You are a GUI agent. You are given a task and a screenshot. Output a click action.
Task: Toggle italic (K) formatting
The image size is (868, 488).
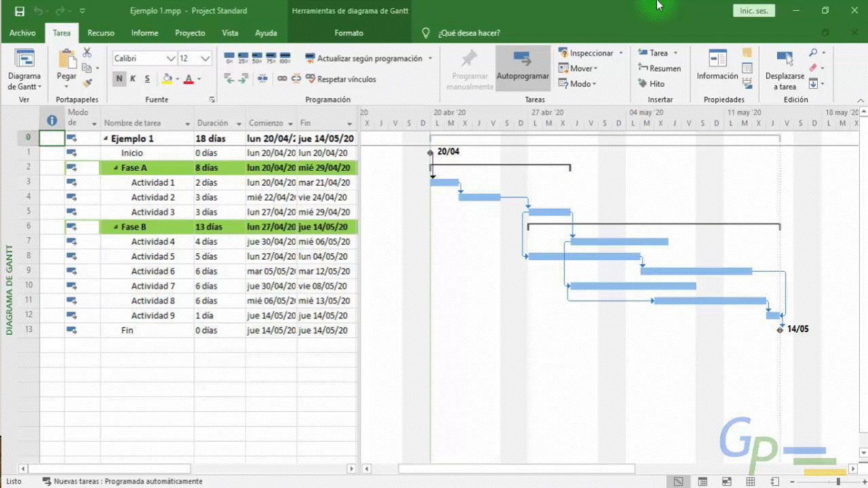(133, 79)
